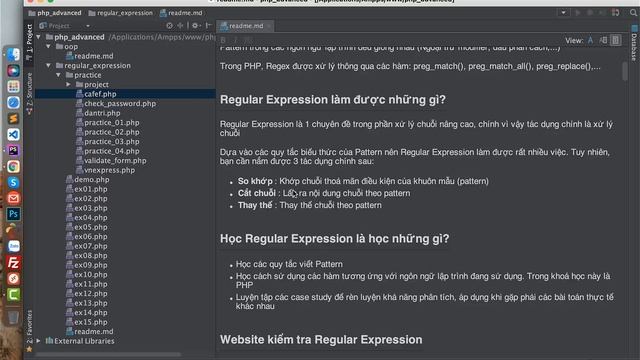Collapse the php_advanced root folder
Viewport: 640px width, 360px height.
[x=39, y=37]
